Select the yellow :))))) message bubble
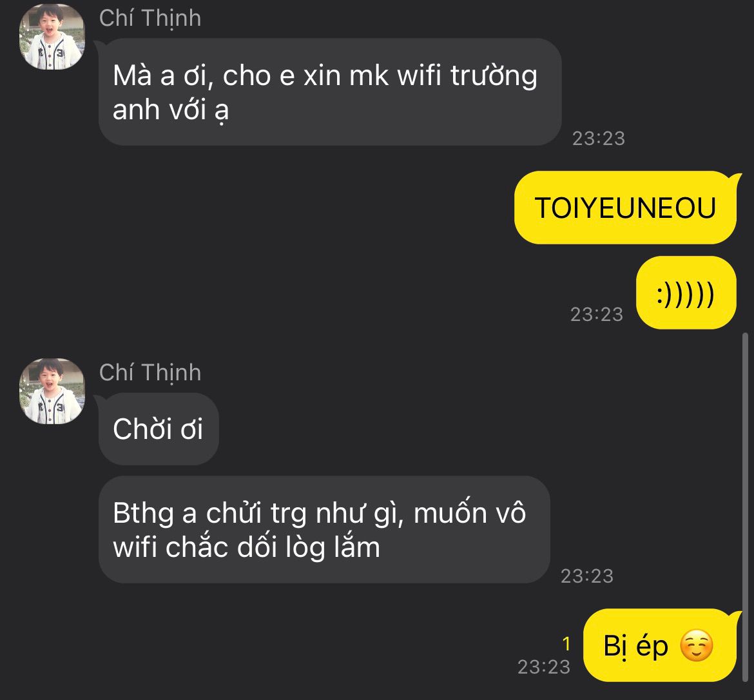The height and width of the screenshot is (700, 754). click(x=686, y=293)
